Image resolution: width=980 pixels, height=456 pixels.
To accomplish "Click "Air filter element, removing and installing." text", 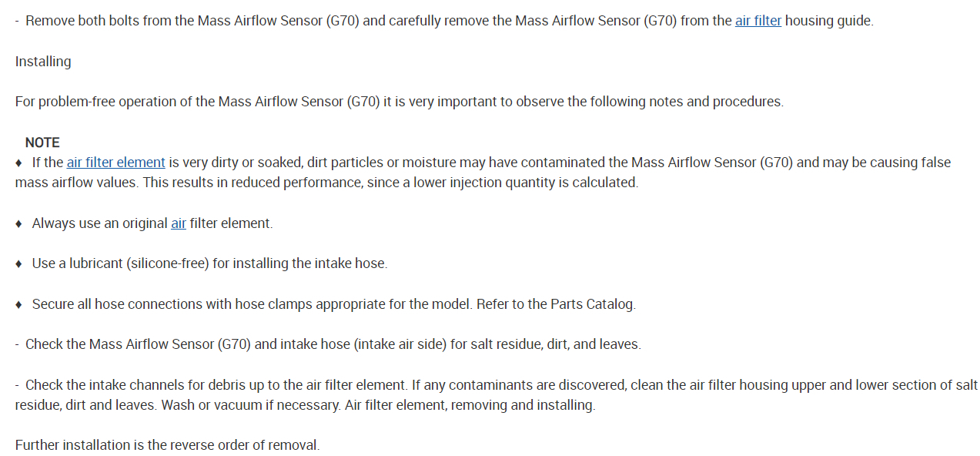I will (x=469, y=405).
